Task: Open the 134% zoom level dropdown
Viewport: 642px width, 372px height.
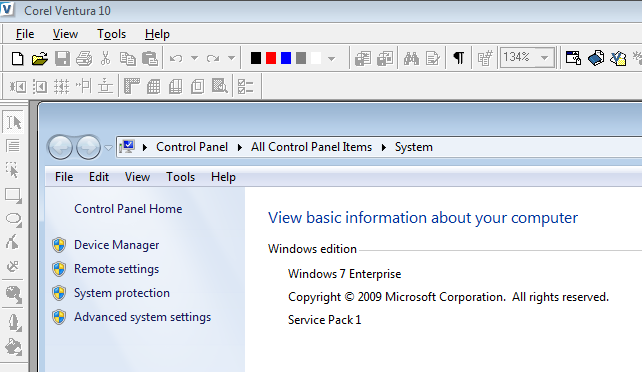Action: click(x=545, y=58)
